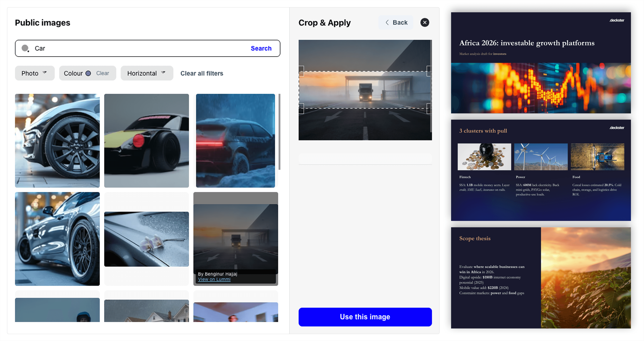This screenshot has height=341, width=644.
Task: Click the bottom-left crop handle
Action: click(x=301, y=109)
